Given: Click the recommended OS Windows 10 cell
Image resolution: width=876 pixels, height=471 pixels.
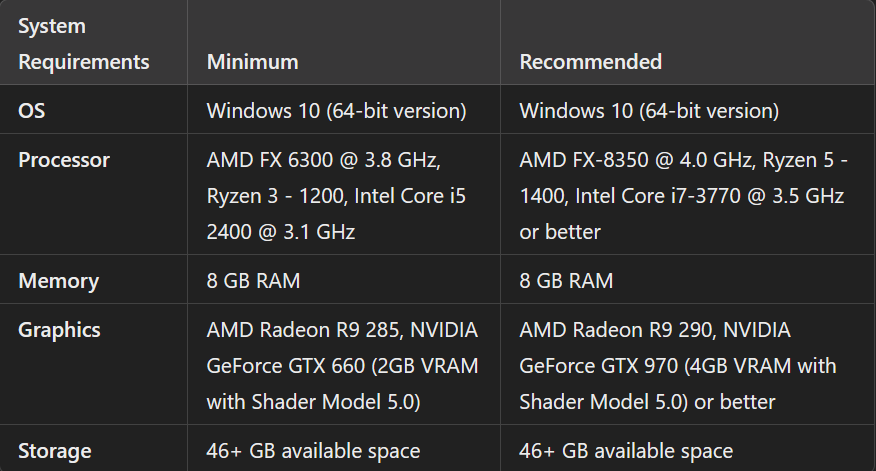Looking at the screenshot, I should click(649, 110).
